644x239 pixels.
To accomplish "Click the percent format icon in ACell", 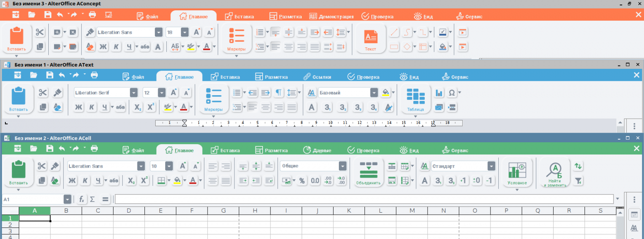I will [302, 180].
